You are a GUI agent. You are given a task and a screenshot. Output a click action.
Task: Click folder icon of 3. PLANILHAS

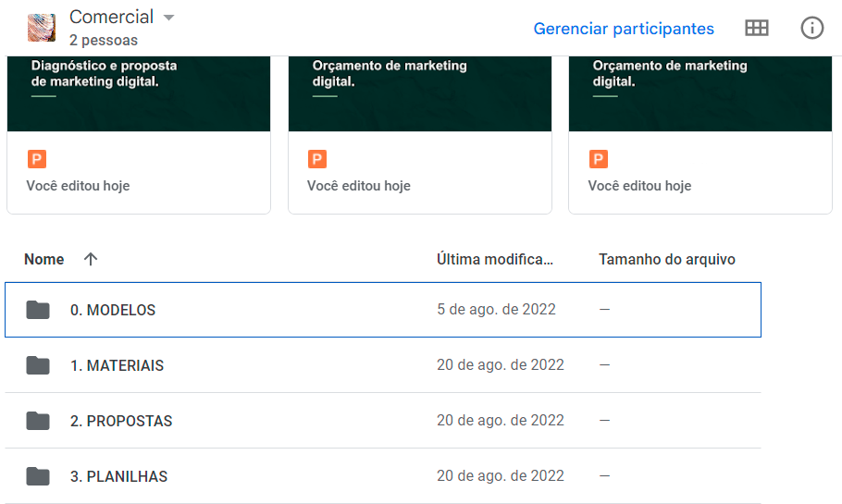[x=38, y=476]
